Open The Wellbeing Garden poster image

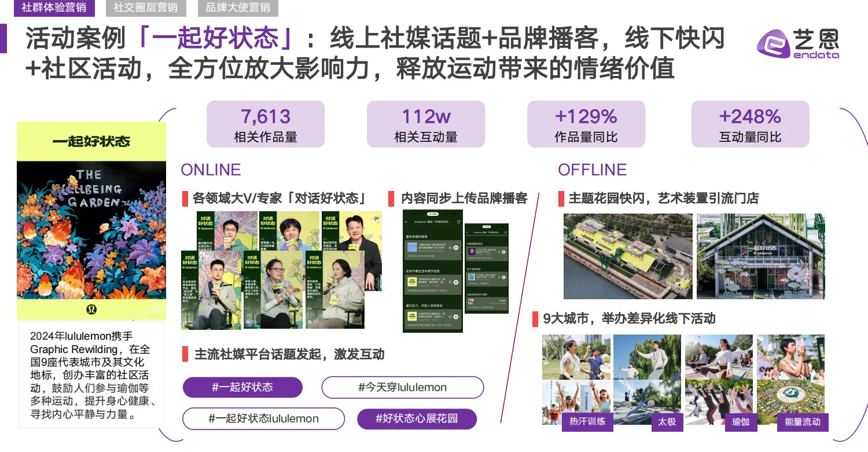(x=91, y=221)
